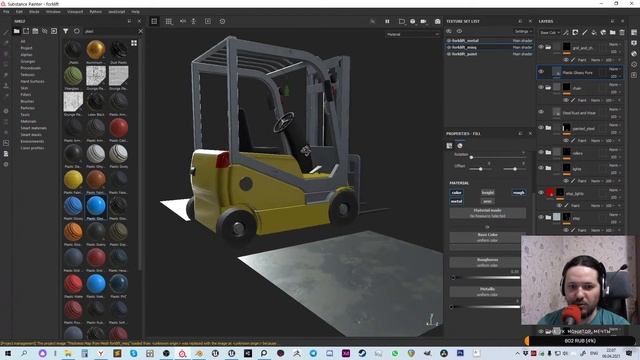Toggle symmetry icon in the viewport toolbar
640x360 pixels.
coord(183,21)
